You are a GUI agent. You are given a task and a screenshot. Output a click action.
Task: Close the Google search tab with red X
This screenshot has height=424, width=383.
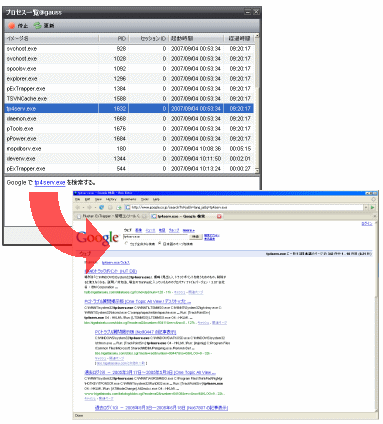(x=219, y=216)
